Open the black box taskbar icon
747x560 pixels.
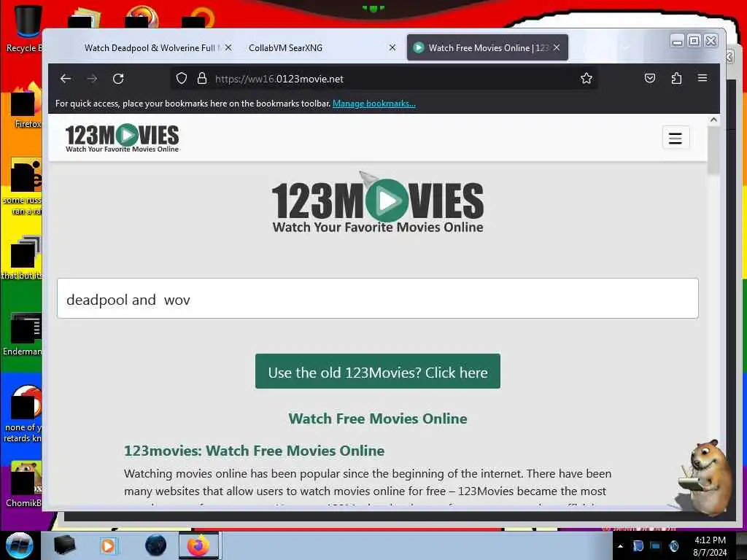tap(65, 545)
